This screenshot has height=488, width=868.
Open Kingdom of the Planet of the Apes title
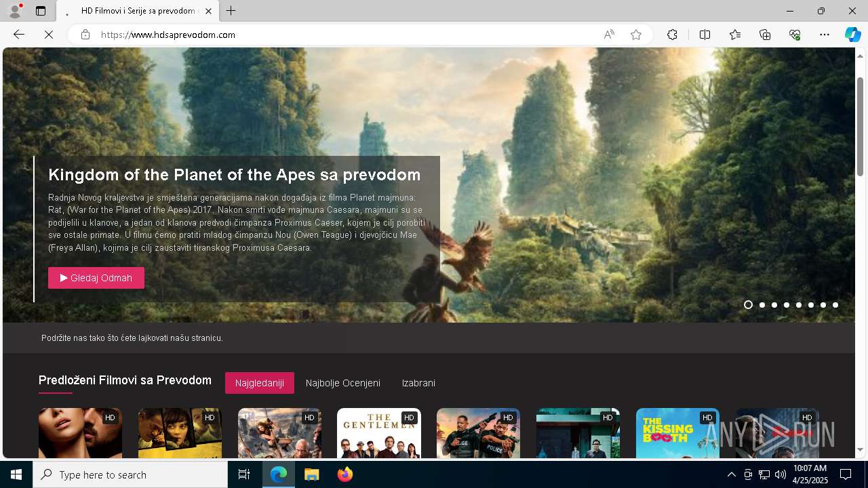click(235, 175)
